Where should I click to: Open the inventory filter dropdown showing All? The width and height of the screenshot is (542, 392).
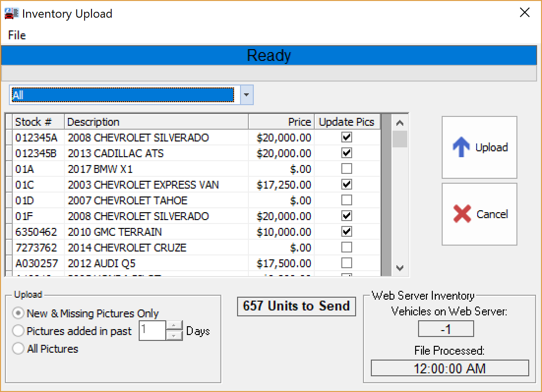coord(246,95)
